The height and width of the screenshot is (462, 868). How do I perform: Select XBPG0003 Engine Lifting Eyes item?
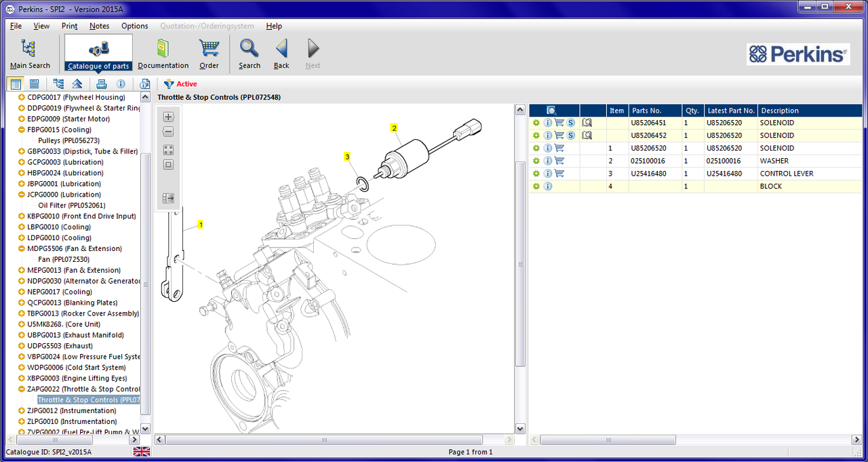point(77,379)
